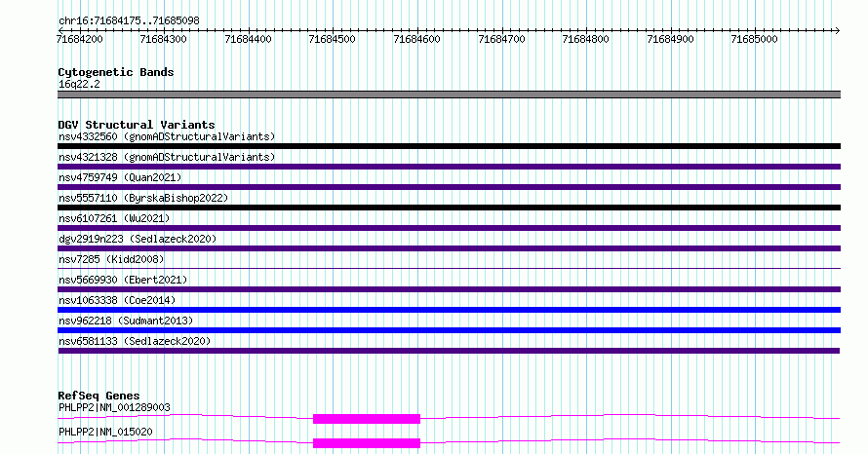
Task: Click the purple bar for dgv2919n223
Action: (x=449, y=248)
